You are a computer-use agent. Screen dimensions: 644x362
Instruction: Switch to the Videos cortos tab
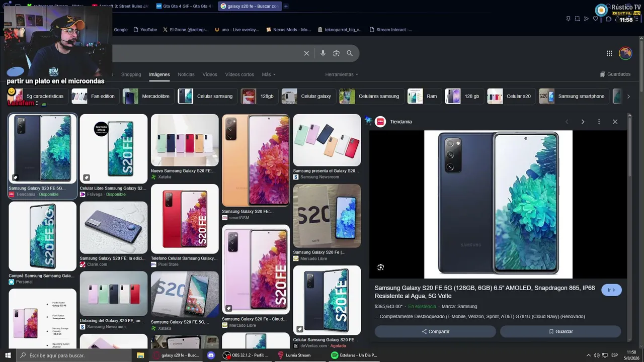click(x=239, y=74)
